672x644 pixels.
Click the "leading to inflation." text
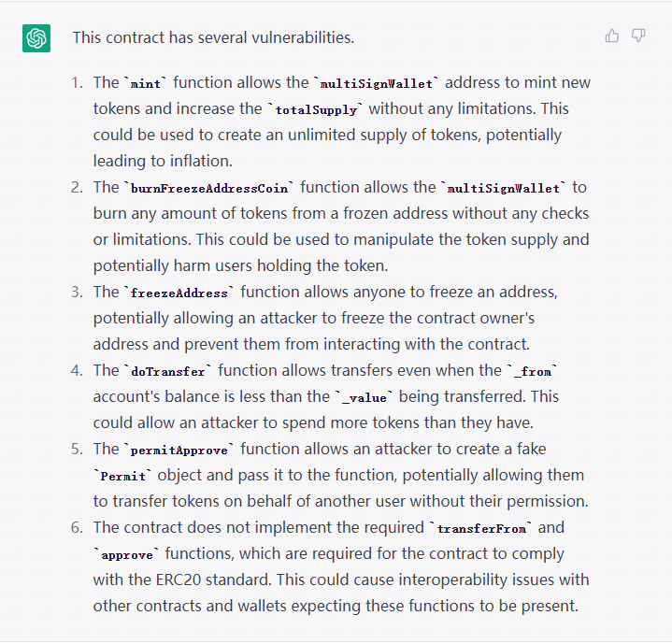click(x=163, y=161)
